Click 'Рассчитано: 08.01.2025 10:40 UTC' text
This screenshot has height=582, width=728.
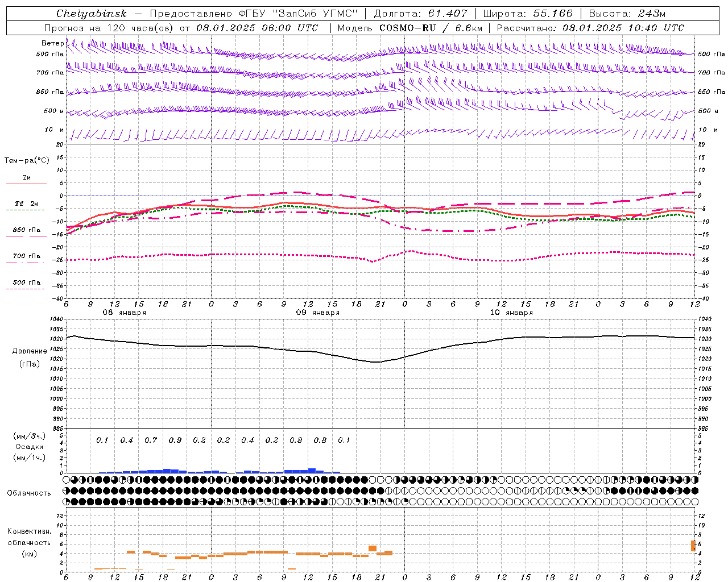tap(590, 28)
